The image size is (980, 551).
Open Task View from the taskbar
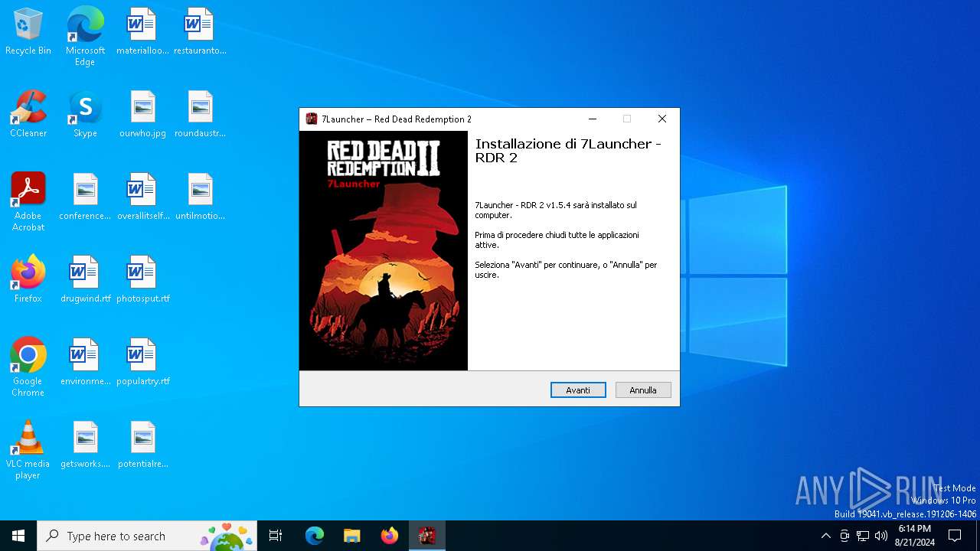(276, 536)
